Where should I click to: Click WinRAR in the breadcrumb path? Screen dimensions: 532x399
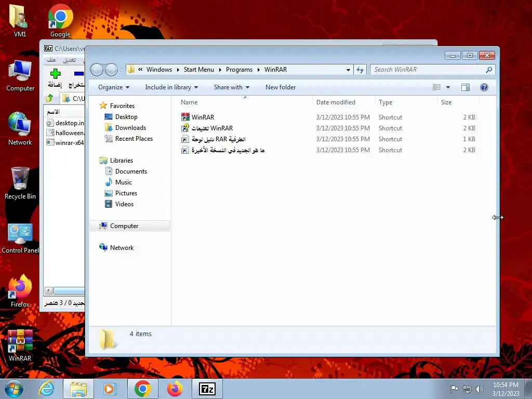(275, 70)
